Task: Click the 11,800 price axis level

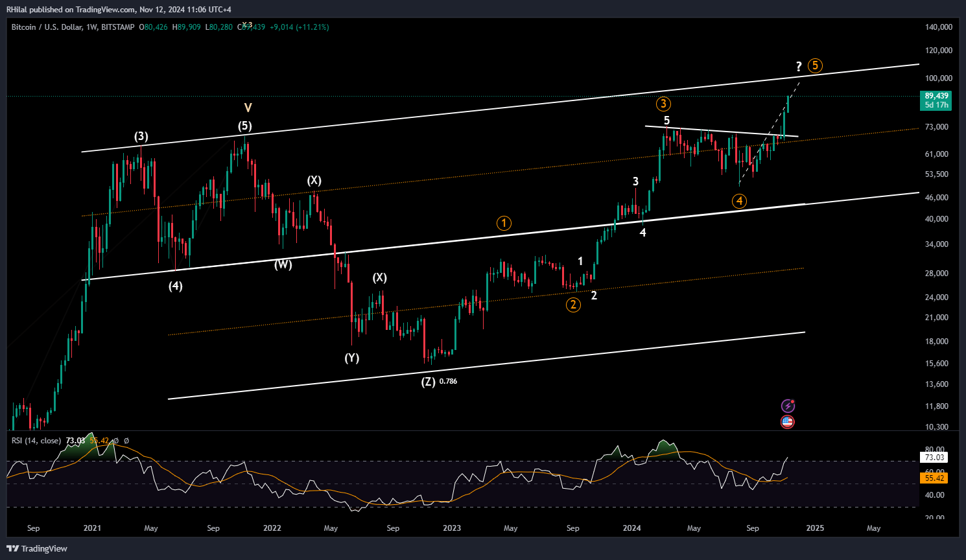Action: [x=937, y=406]
